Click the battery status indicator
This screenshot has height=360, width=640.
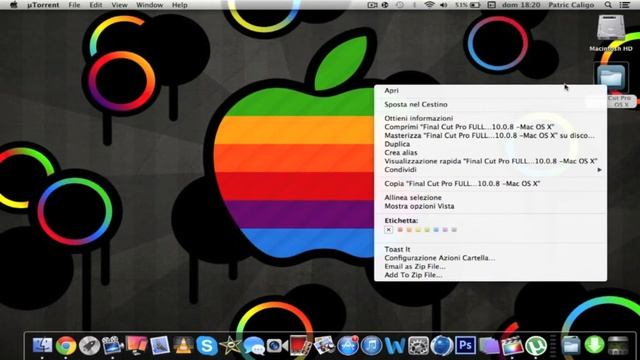tap(467, 5)
